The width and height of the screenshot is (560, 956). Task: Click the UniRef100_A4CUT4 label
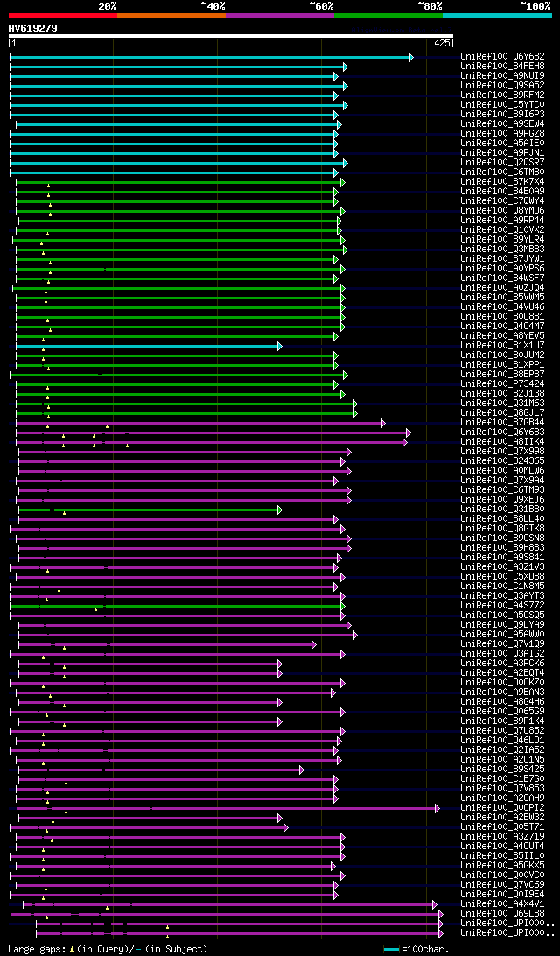[503, 847]
